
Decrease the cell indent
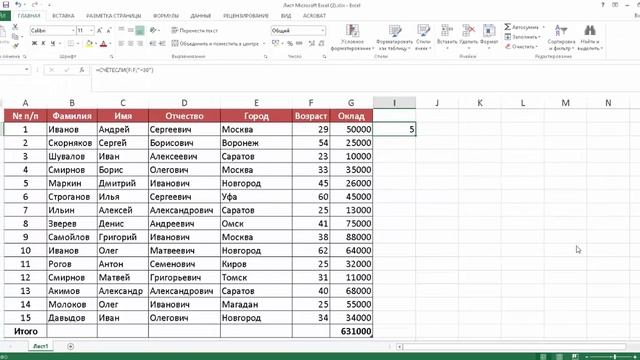[153, 43]
